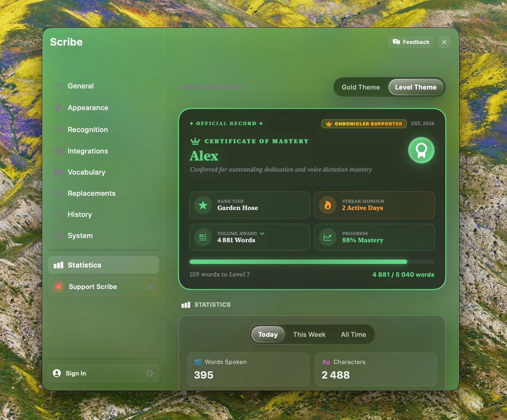Open the Vocabulary section

click(x=103, y=172)
